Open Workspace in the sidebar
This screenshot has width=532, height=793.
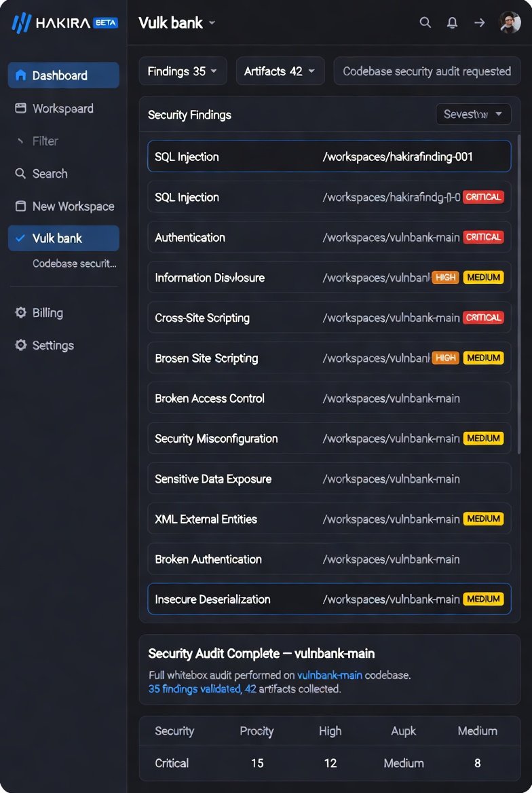coord(63,108)
